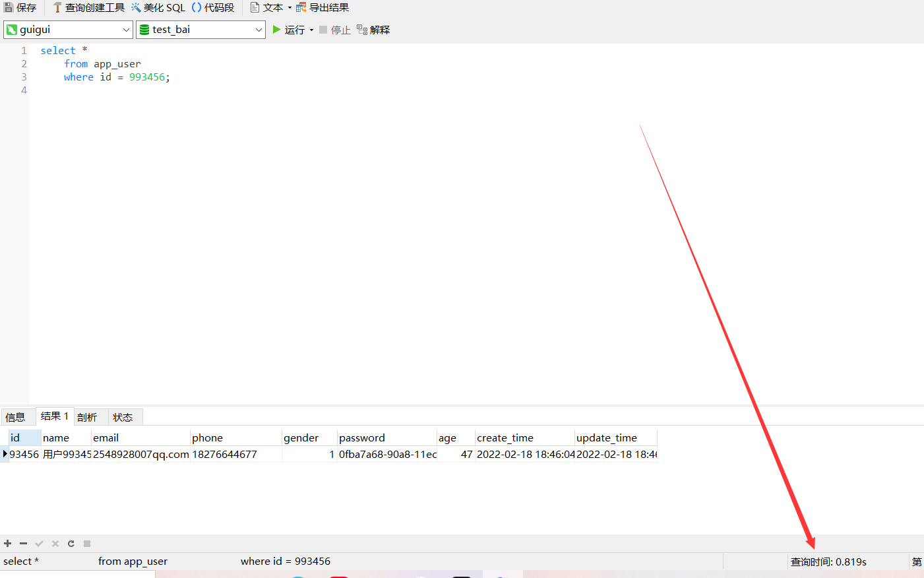Screen dimensions: 924x578
Task: Click the discard changes X icon
Action: click(x=55, y=544)
